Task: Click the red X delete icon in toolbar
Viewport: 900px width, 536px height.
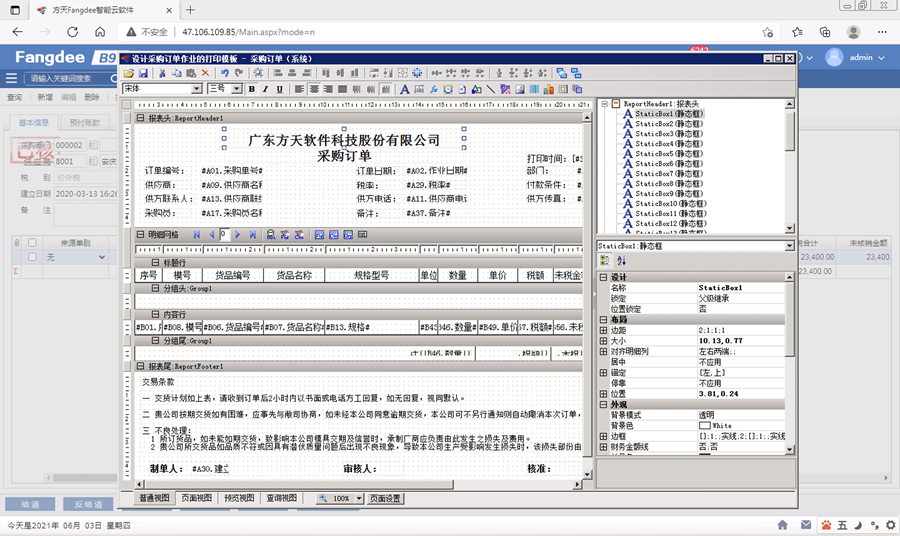Action: click(x=205, y=73)
